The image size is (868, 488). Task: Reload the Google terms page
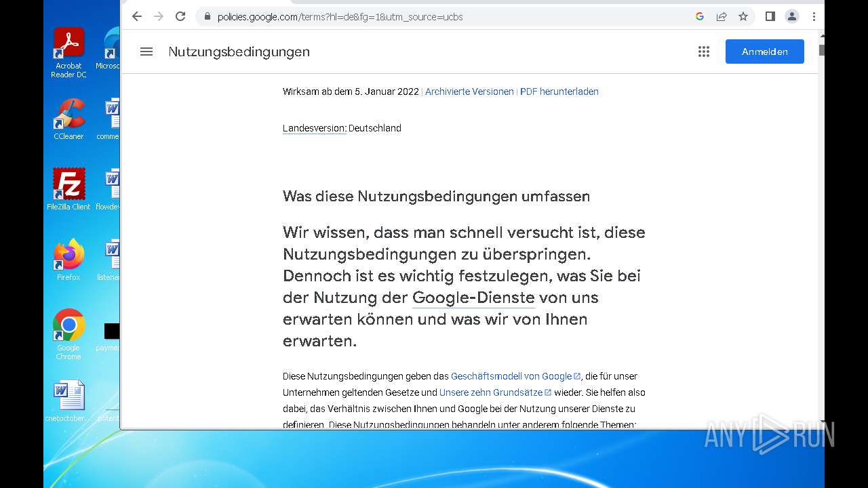point(180,16)
